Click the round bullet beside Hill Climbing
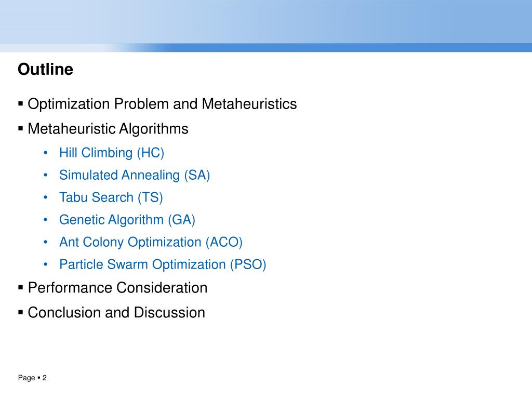Viewport: 532px width, 399px height. [46, 153]
